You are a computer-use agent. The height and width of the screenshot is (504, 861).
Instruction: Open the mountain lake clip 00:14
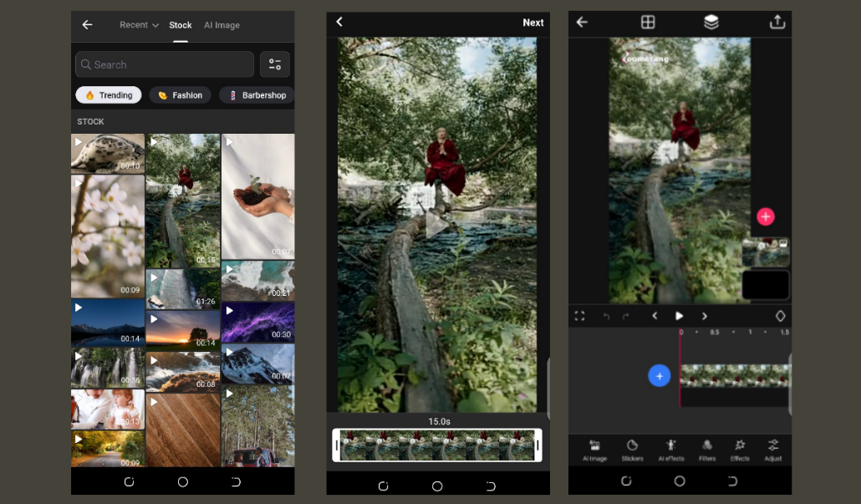108,323
